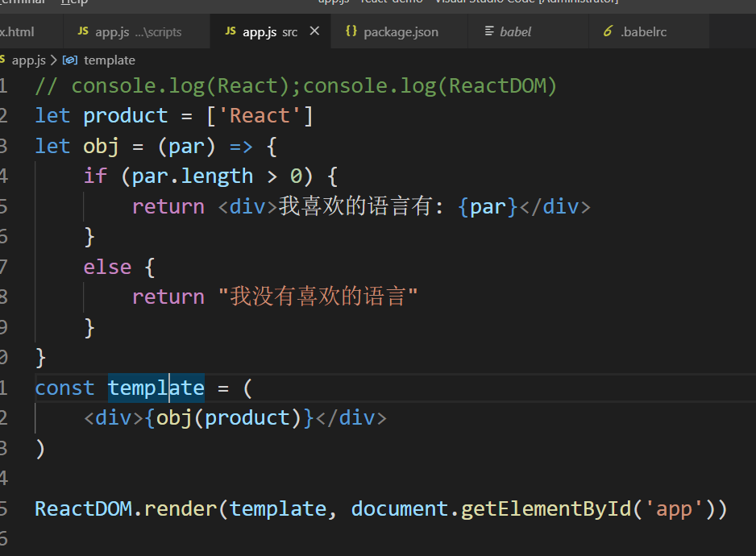Click the 'React' string literal

[x=260, y=116]
